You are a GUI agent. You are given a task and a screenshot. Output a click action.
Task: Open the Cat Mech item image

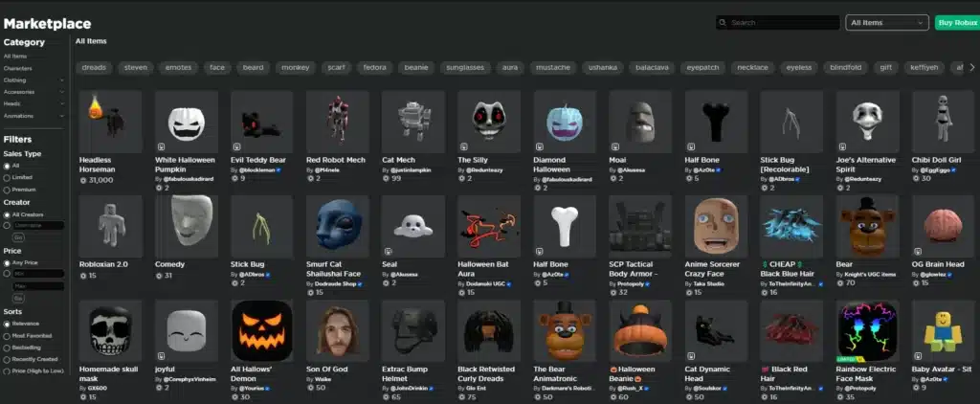click(x=413, y=122)
